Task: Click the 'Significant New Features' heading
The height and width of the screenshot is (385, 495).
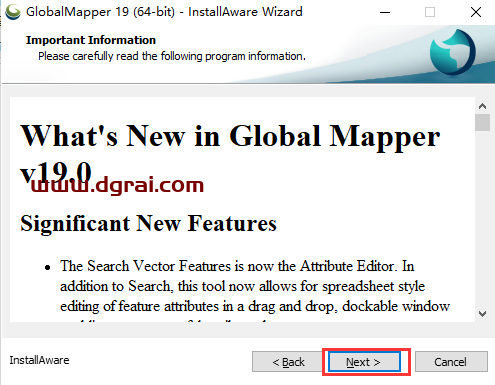Action: click(148, 223)
